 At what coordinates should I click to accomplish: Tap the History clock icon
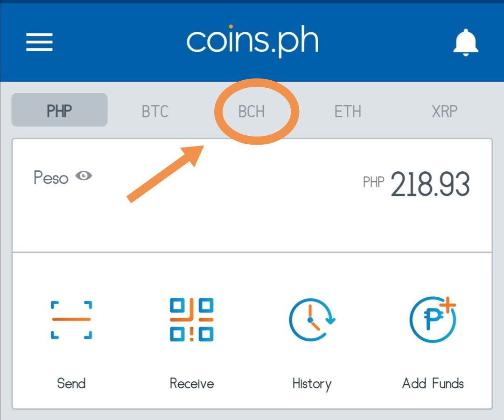312,320
